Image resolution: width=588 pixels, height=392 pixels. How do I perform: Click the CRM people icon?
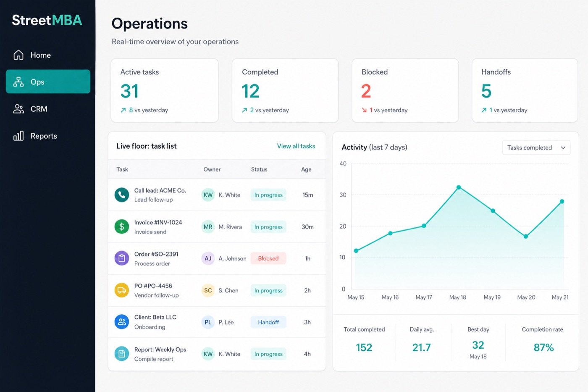18,109
